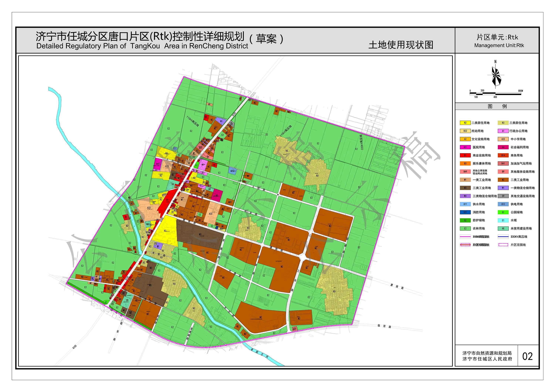Image resolution: width=555 pixels, height=392 pixels.
Task: Click the U11 legend swatch
Action: pos(465,204)
